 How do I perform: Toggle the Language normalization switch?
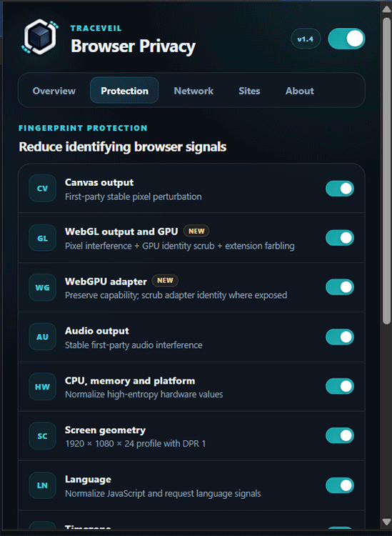click(x=340, y=485)
